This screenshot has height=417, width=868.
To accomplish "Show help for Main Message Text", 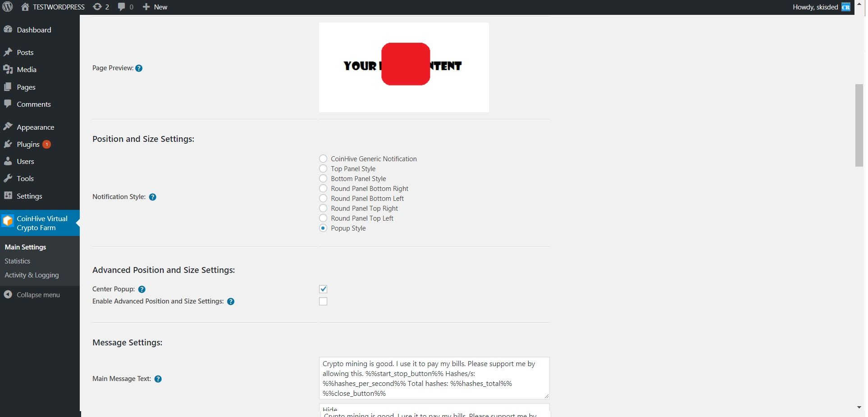I will 158,379.
